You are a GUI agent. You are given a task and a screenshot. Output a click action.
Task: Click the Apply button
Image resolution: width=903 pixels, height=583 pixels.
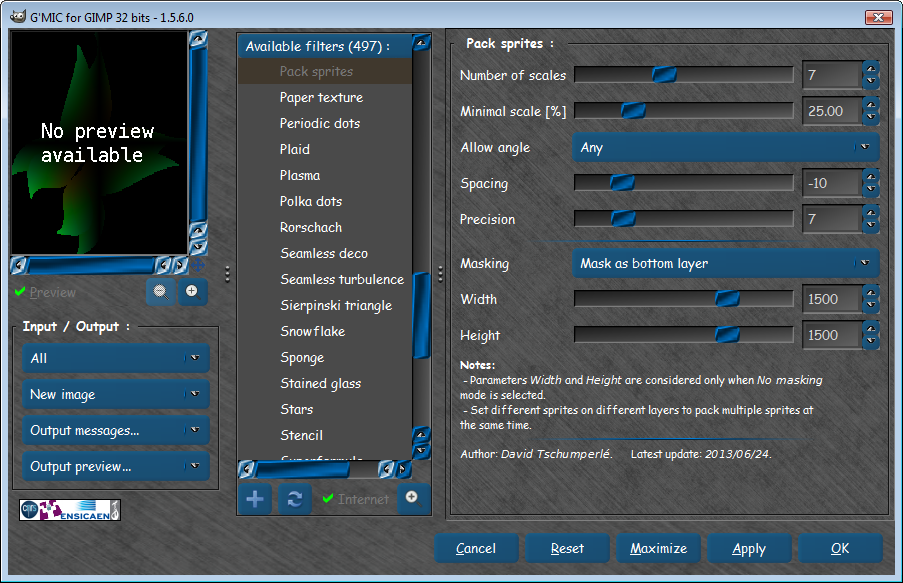click(749, 548)
